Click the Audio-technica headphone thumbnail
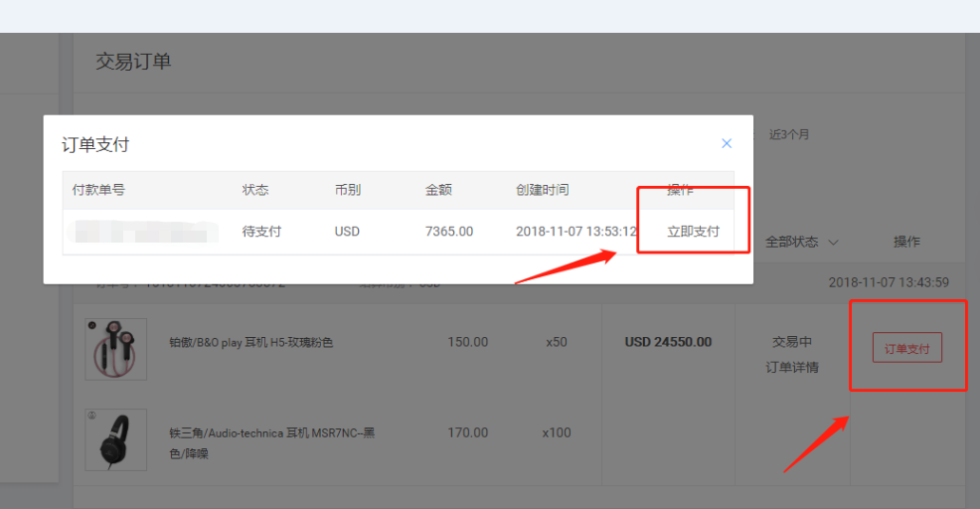This screenshot has height=509, width=980. point(115,439)
